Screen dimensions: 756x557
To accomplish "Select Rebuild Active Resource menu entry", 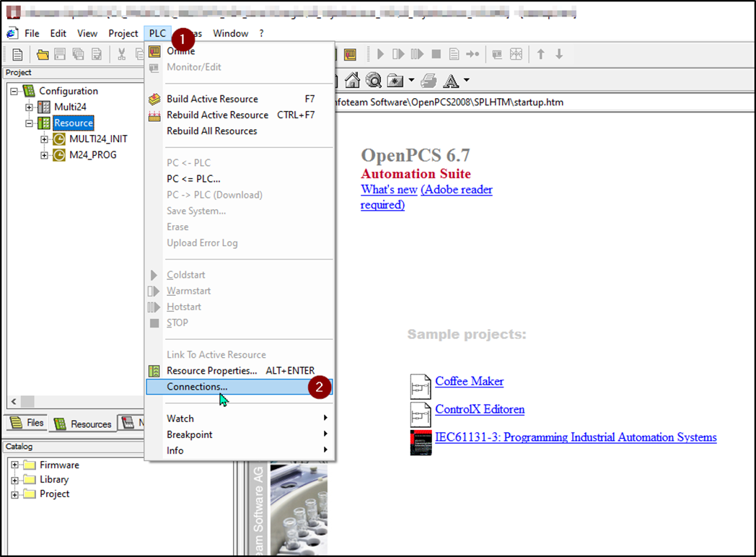I will tap(239, 115).
